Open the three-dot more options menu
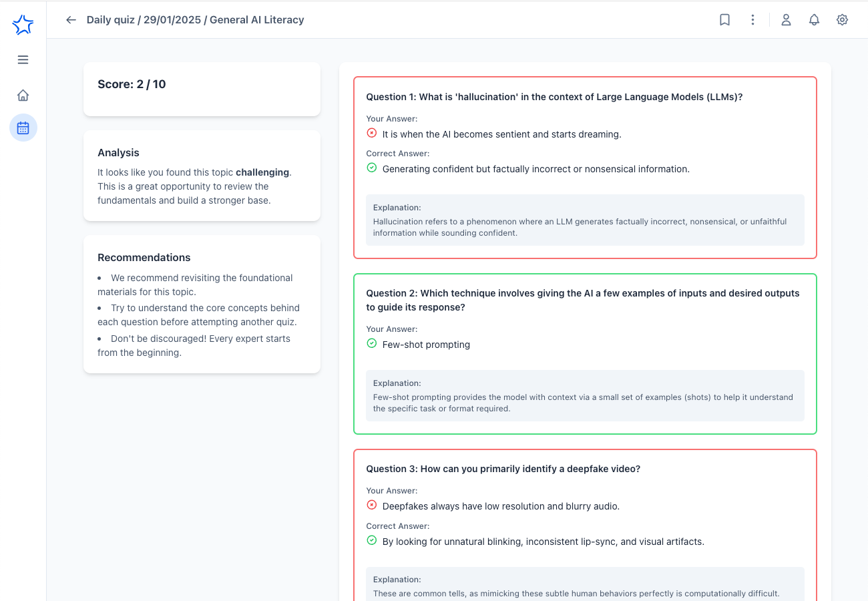Image resolution: width=868 pixels, height=601 pixels. (x=752, y=20)
